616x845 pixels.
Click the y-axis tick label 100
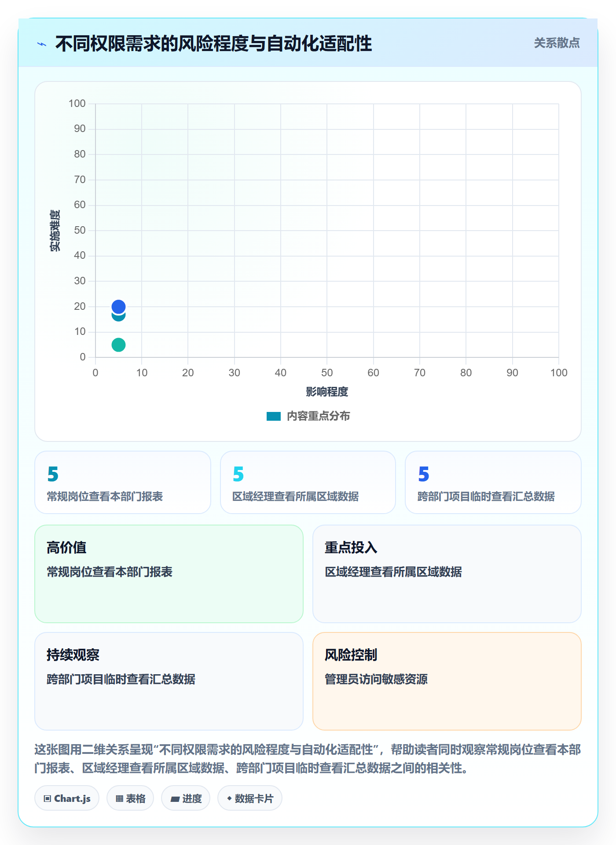coord(77,103)
